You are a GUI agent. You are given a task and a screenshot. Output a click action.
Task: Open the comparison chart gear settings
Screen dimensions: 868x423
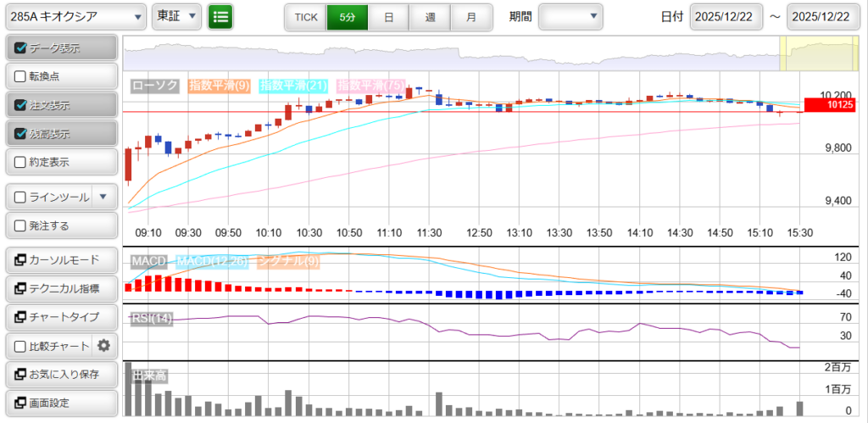click(104, 346)
